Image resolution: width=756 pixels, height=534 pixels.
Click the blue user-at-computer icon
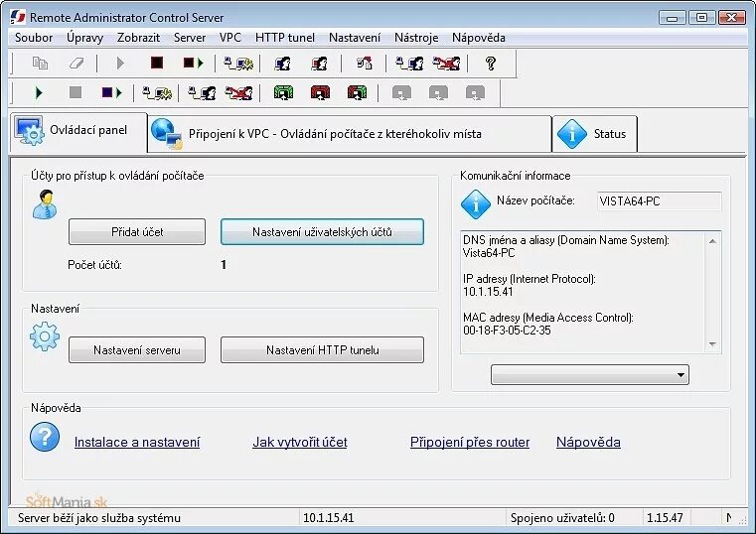(282, 64)
